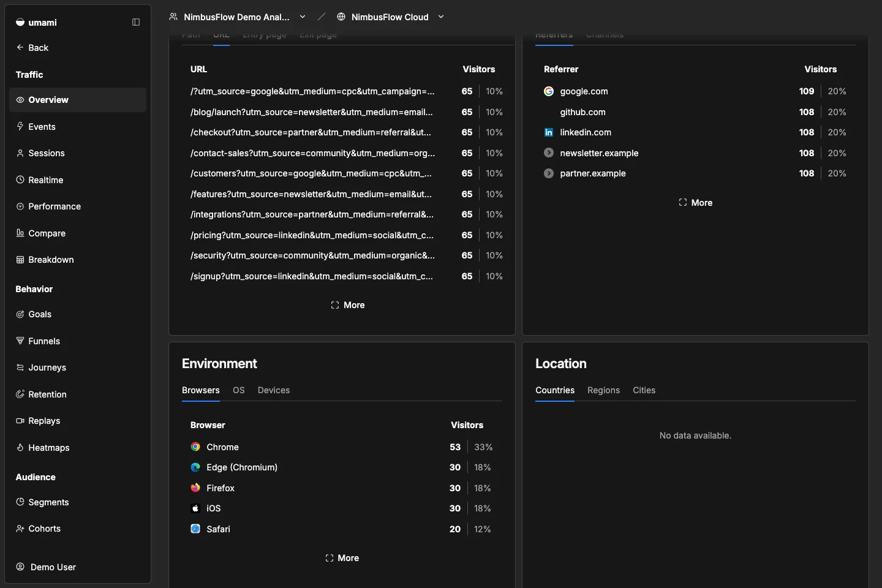The height and width of the screenshot is (588, 882).
Task: Open Events lightning icon
Action: [20, 126]
